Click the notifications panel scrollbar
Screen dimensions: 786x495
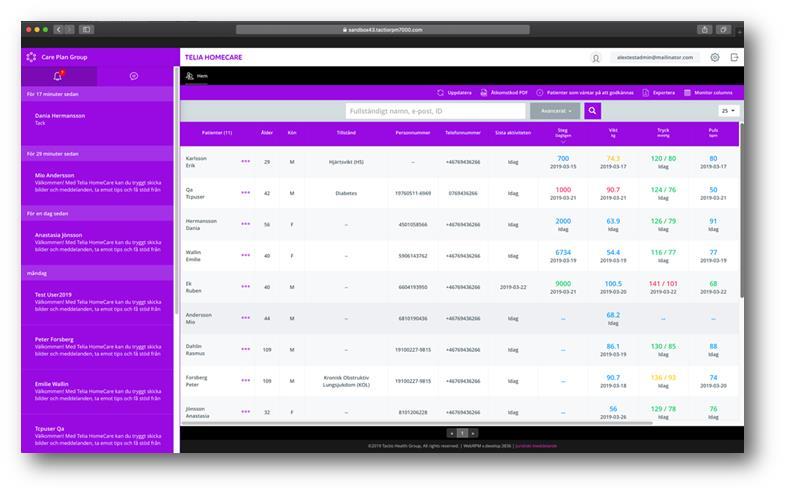176,191
